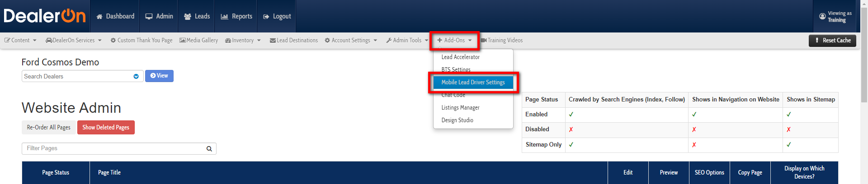Select Design Studio from the menu
Screen dimensions: 868x184
[457, 120]
